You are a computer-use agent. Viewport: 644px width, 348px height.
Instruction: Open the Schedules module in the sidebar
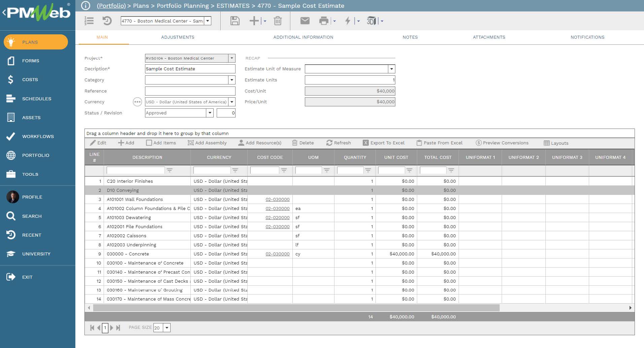coord(37,99)
